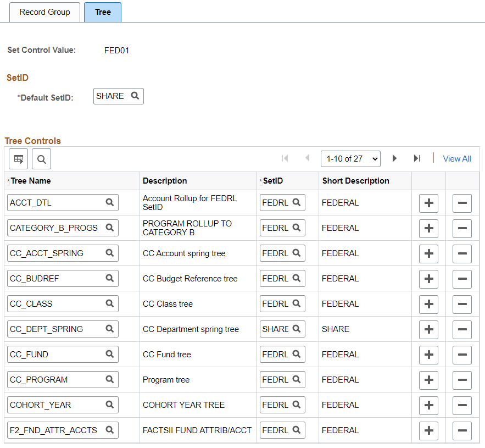This screenshot has width=485, height=448.
Task: Jump to last page of tree rows
Action: click(x=417, y=158)
